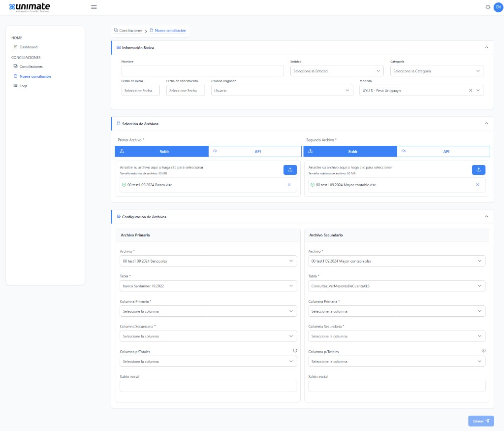Click Saldo inicial field in Archivo Secundario
This screenshot has height=431, width=504.
coord(397,386)
